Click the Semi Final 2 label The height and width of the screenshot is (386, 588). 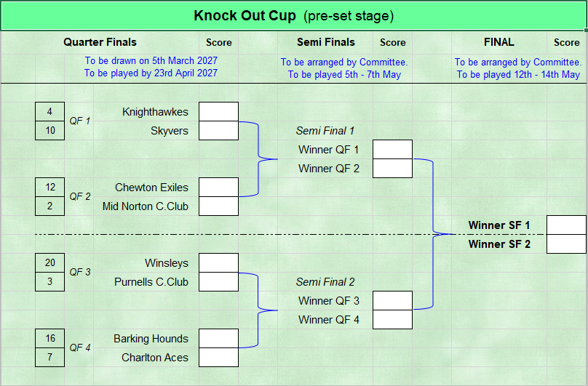pos(325,282)
